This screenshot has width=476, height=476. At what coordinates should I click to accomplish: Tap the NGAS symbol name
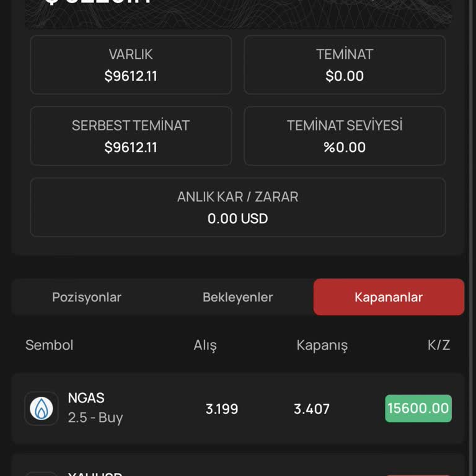click(x=86, y=398)
